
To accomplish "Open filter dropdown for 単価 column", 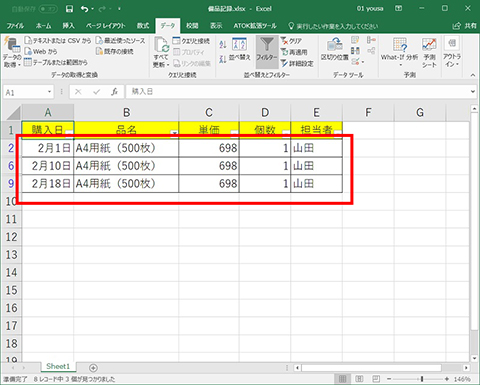I will coord(234,133).
